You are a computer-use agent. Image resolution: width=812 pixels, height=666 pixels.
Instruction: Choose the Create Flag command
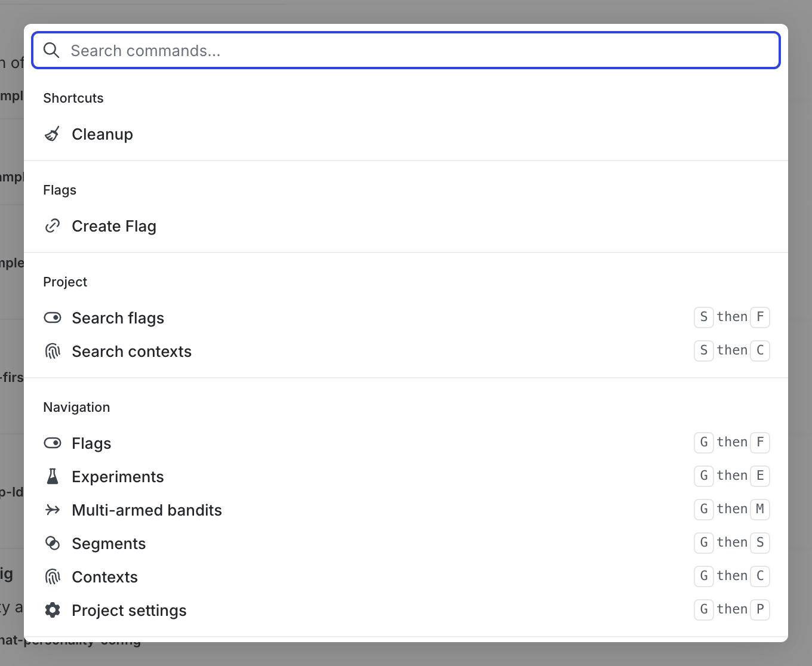114,226
